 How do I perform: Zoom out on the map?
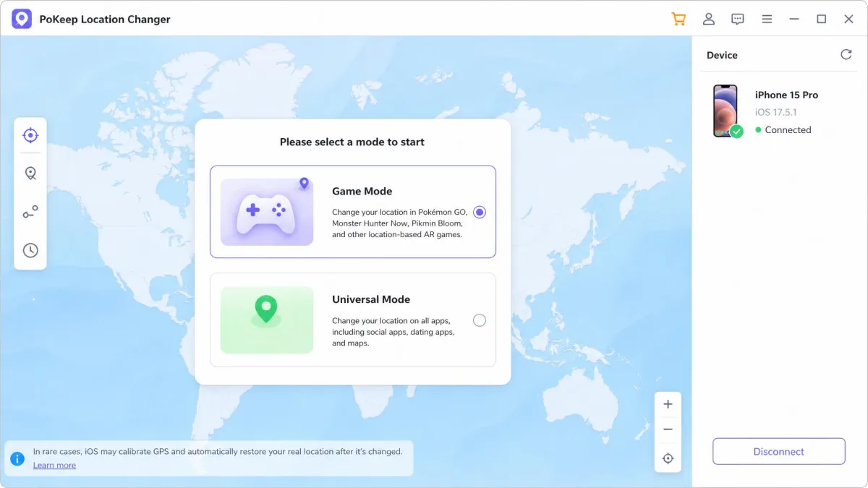point(668,429)
